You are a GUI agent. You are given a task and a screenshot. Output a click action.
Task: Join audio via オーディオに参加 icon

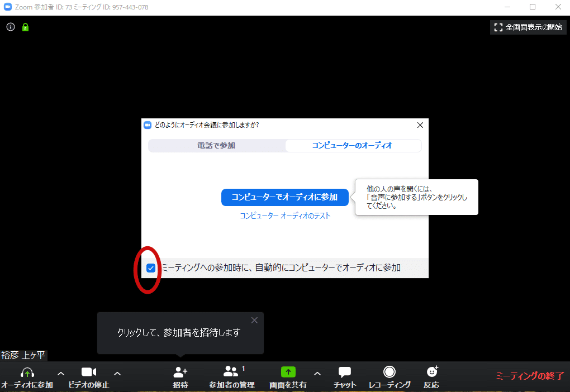click(26, 374)
